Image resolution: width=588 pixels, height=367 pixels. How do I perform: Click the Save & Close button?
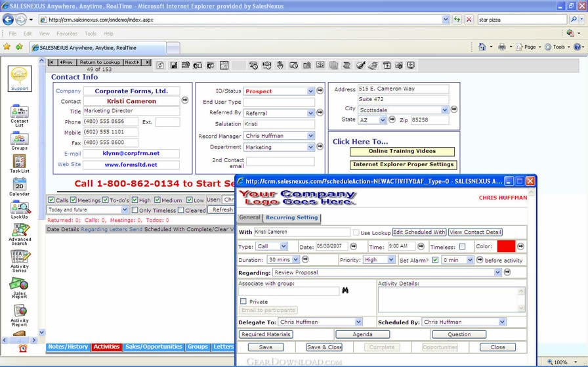tap(324, 347)
